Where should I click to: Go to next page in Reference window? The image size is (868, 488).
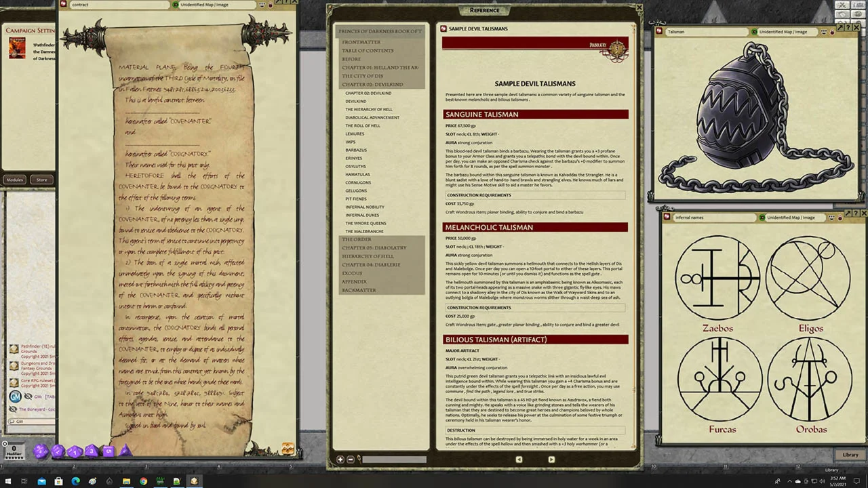(551, 460)
